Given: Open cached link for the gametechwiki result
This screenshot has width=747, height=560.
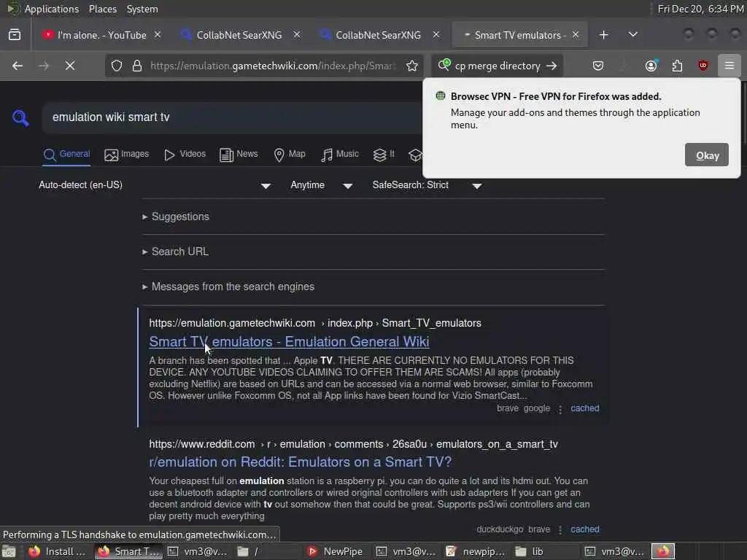Looking at the screenshot, I should tap(584, 408).
